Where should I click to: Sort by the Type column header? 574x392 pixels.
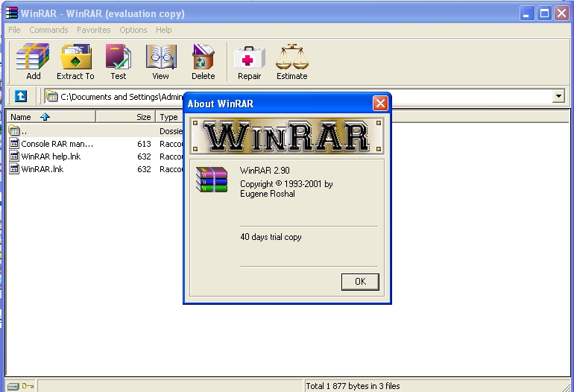(169, 117)
